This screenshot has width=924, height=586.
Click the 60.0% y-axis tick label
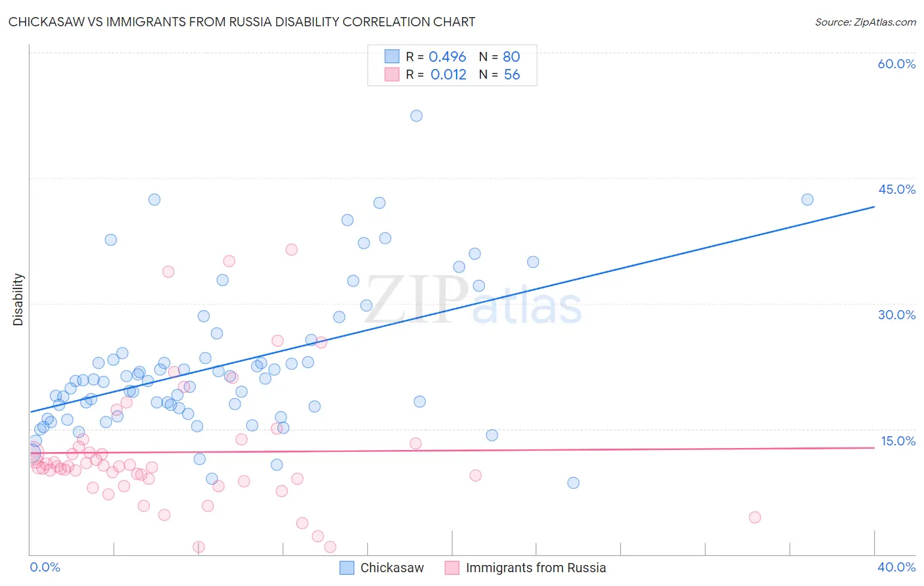(x=896, y=64)
